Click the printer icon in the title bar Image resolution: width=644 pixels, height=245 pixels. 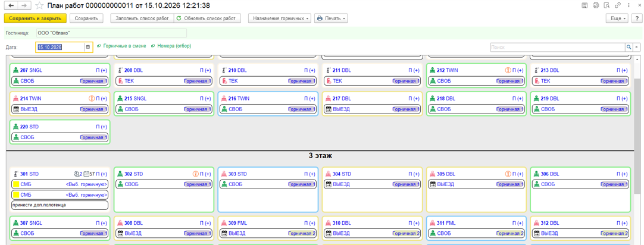coord(596,6)
